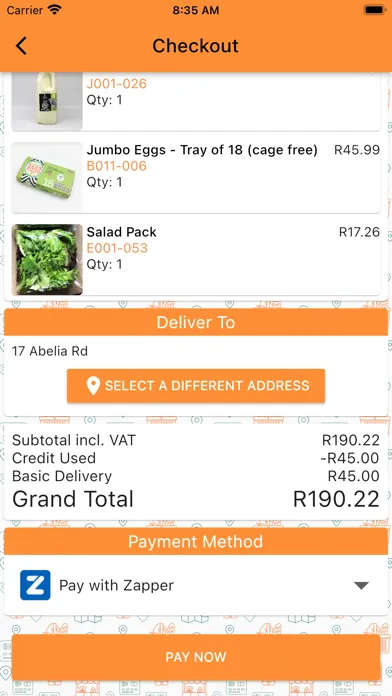The width and height of the screenshot is (392, 696).
Task: Tap the Zapper logo icon
Action: (35, 585)
